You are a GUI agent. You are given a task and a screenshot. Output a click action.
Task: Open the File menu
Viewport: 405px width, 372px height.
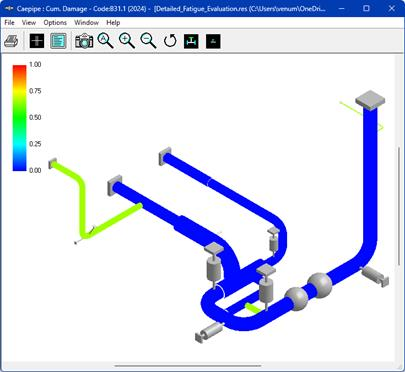click(9, 23)
